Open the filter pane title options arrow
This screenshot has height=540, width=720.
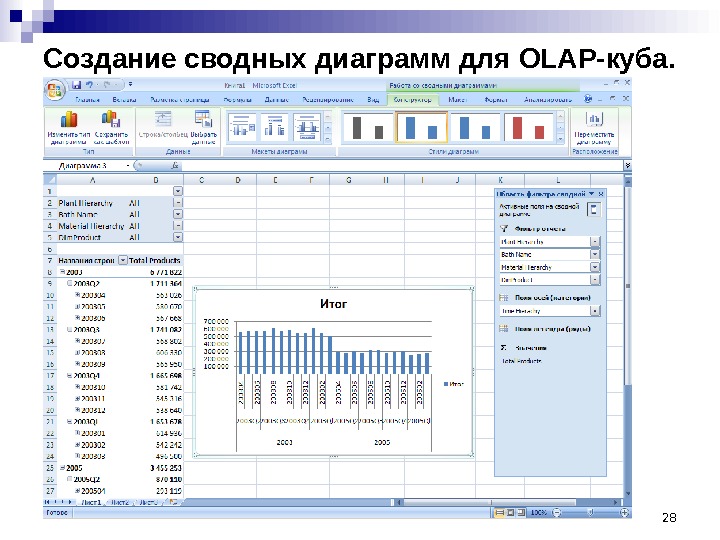pyautogui.click(x=591, y=194)
